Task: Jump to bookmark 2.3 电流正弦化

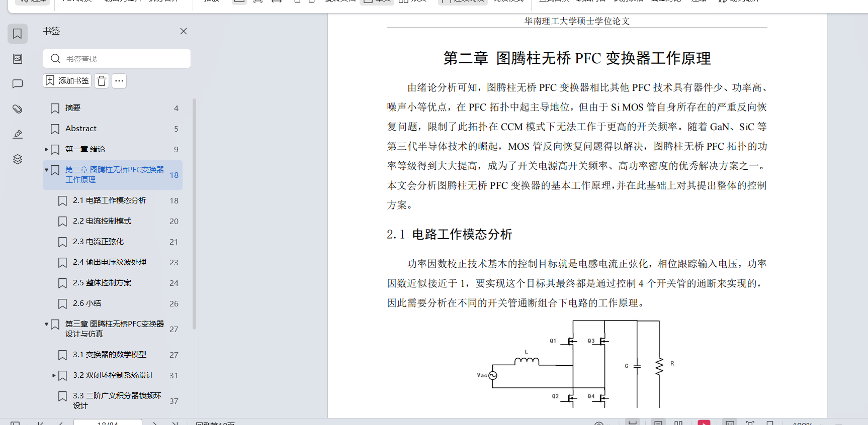Action: click(99, 242)
